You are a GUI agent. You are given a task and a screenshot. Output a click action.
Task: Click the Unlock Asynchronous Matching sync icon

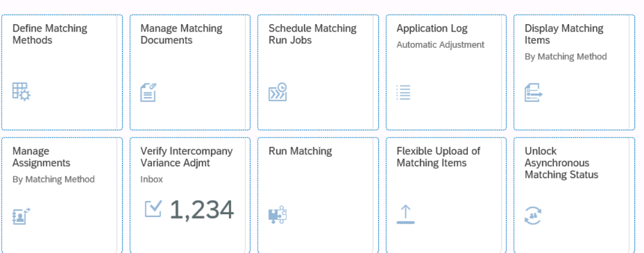coord(533,215)
